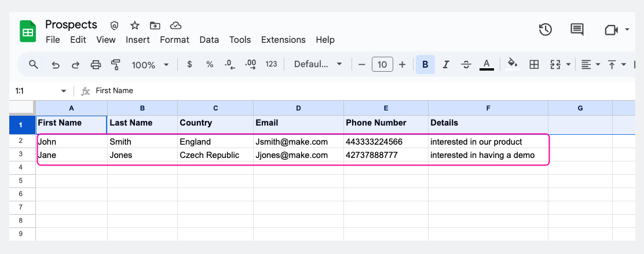Screen dimensions: 644x254
Task: Select the cell containing Jones
Action: coord(142,155)
